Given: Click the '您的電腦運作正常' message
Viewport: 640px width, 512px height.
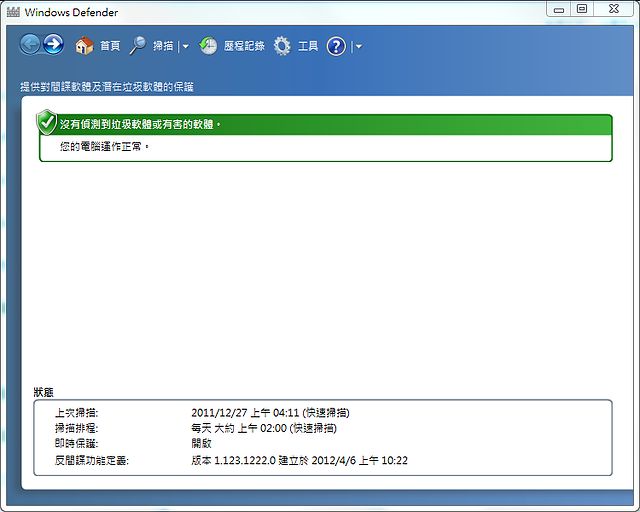Looking at the screenshot, I should [x=104, y=146].
